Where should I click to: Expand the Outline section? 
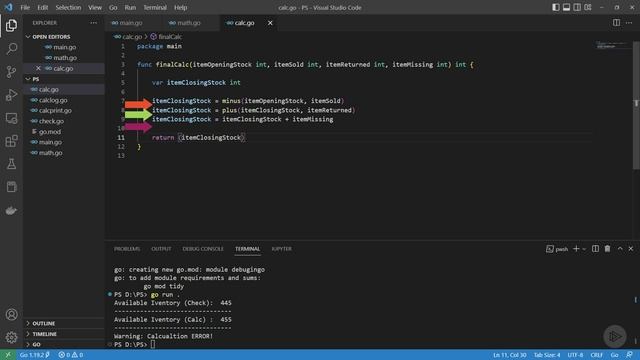(x=64, y=323)
